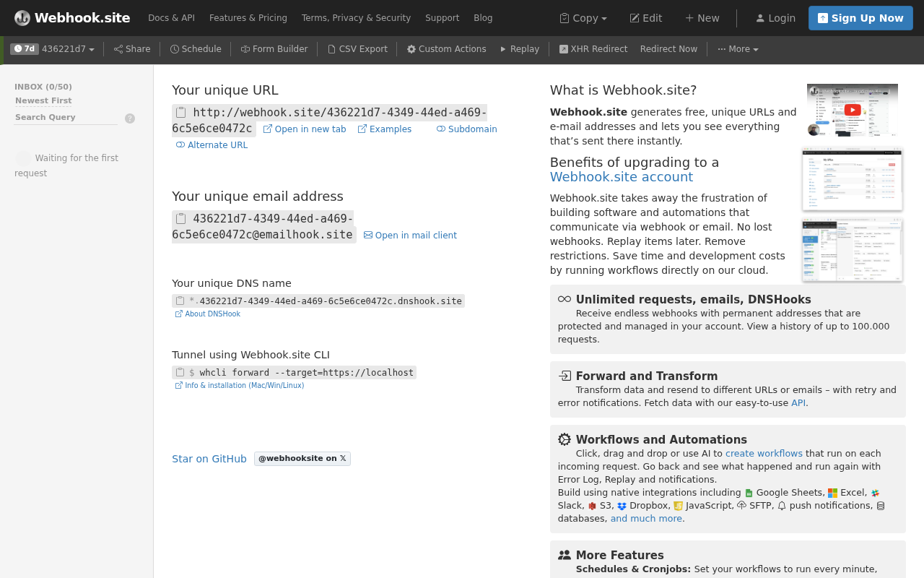Click Open in mail client link
Screen dimensions: 924x578
[x=410, y=236]
